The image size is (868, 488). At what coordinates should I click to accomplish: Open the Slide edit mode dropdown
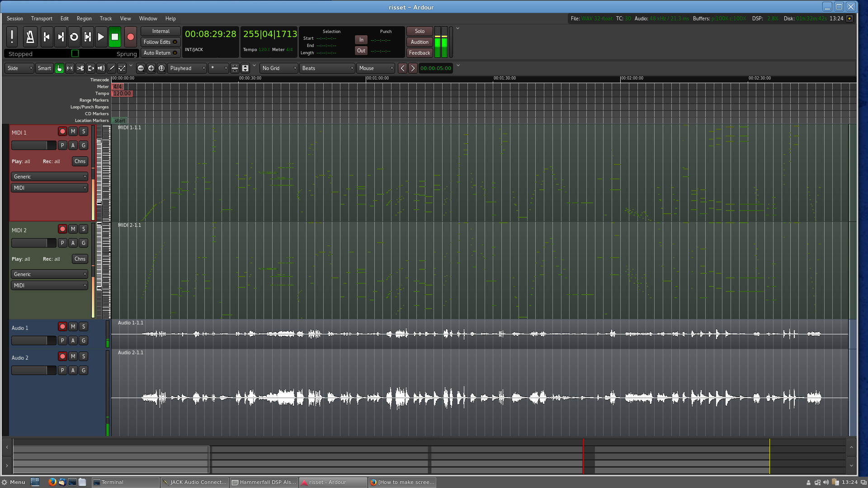(x=19, y=68)
